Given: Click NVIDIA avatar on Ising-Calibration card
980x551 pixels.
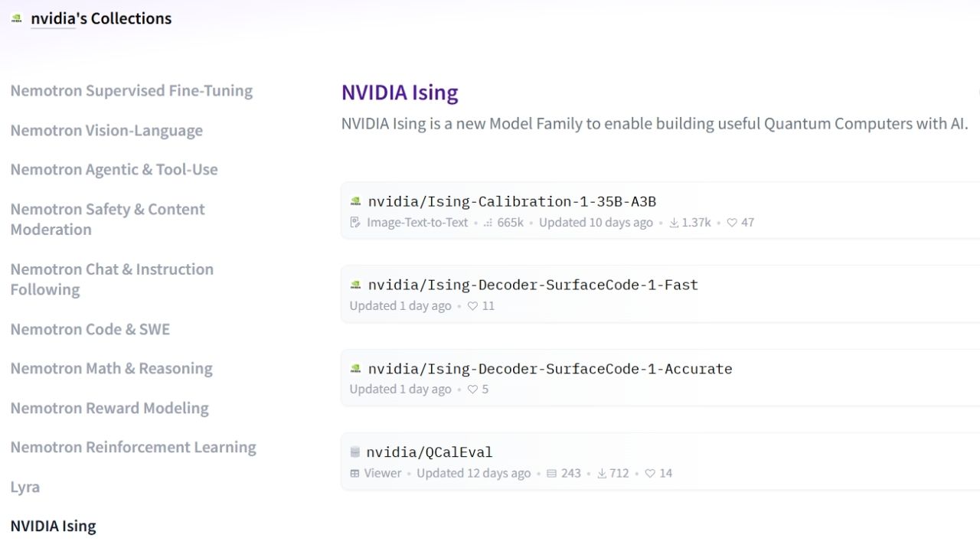Looking at the screenshot, I should (355, 202).
